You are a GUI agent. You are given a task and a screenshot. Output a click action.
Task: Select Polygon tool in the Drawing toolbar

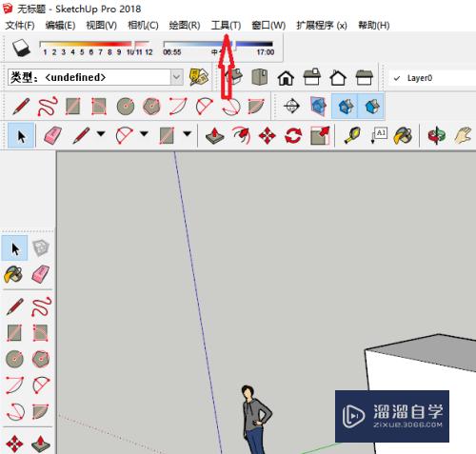tap(151, 106)
